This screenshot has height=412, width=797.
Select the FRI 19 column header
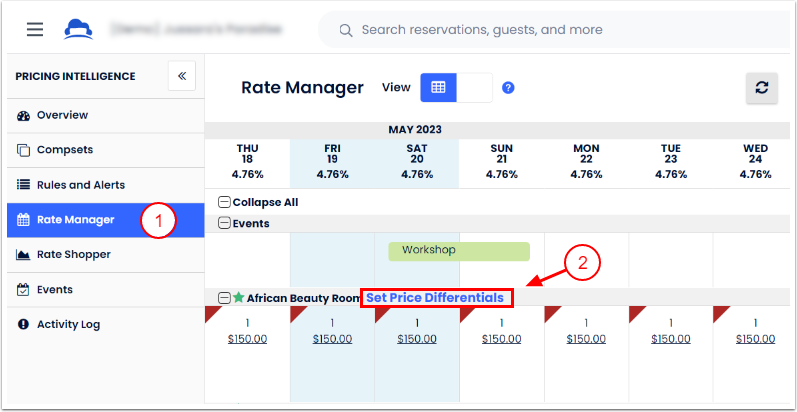coord(332,162)
